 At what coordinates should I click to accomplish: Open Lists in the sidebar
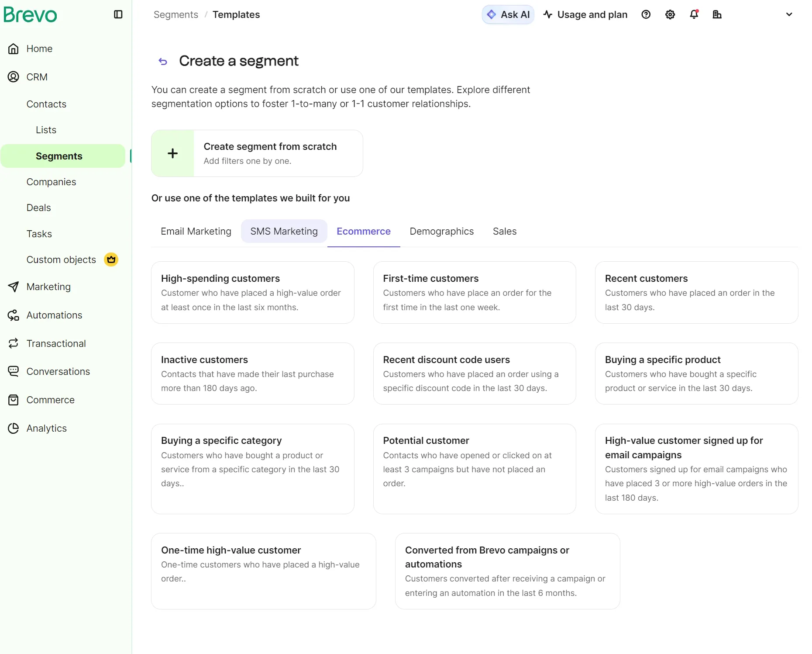tap(46, 130)
